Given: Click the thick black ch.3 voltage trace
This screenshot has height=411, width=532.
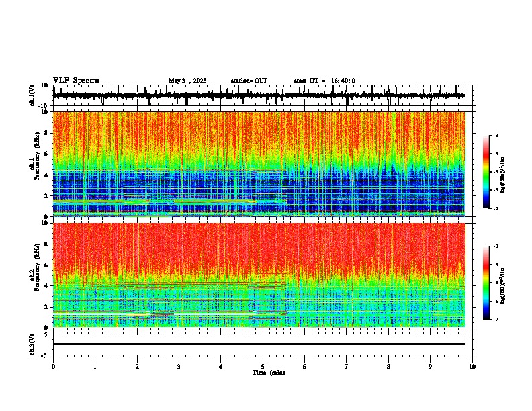Looking at the screenshot, I should point(259,344).
